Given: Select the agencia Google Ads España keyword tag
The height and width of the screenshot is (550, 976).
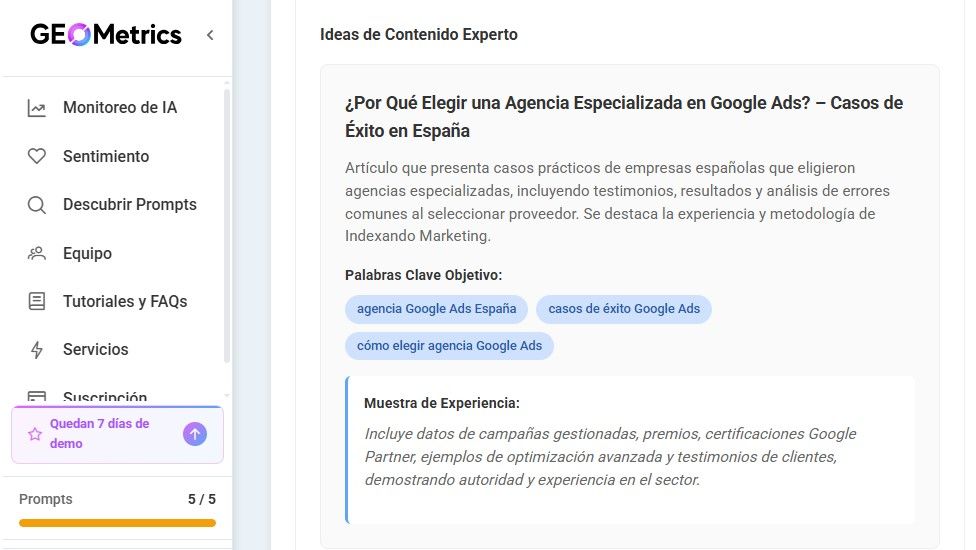Looking at the screenshot, I should (x=436, y=309).
